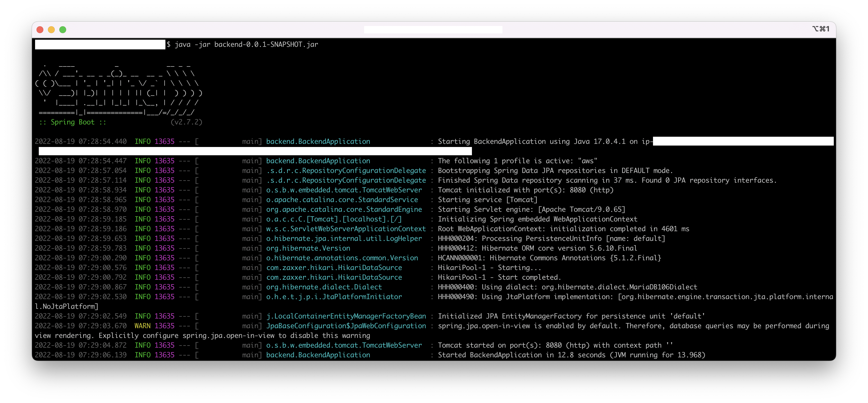Click timestamp '2022-08-19 07:28:58.934'

(x=81, y=190)
